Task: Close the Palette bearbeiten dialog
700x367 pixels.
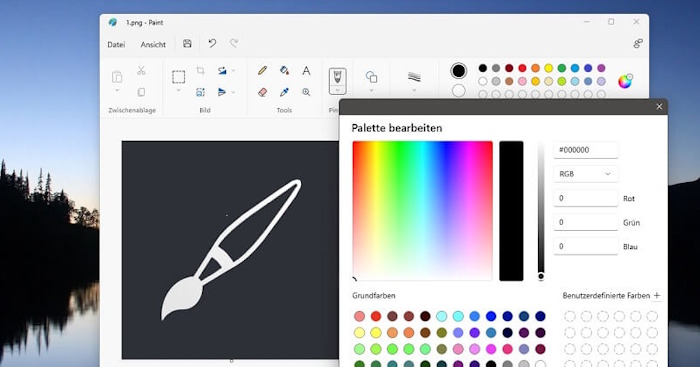Action: (x=659, y=106)
